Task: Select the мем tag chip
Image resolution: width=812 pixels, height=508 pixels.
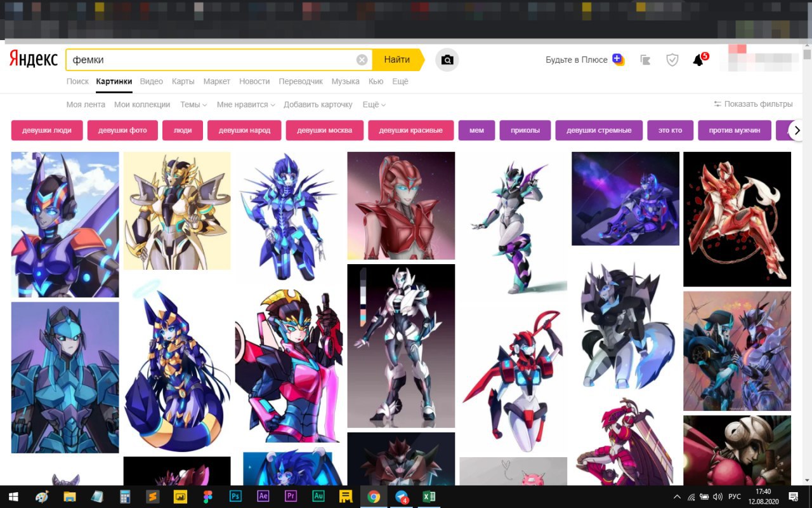Action: (x=476, y=130)
